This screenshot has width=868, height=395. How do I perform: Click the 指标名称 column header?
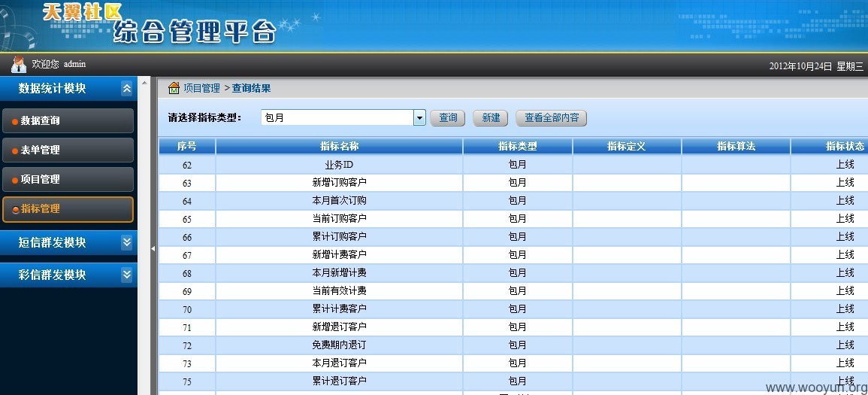tap(340, 146)
